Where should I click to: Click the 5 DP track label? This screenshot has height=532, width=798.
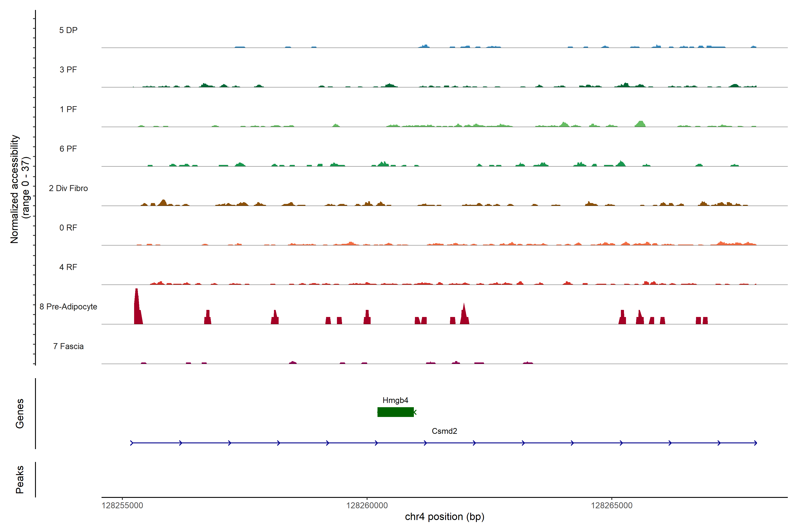click(x=68, y=30)
